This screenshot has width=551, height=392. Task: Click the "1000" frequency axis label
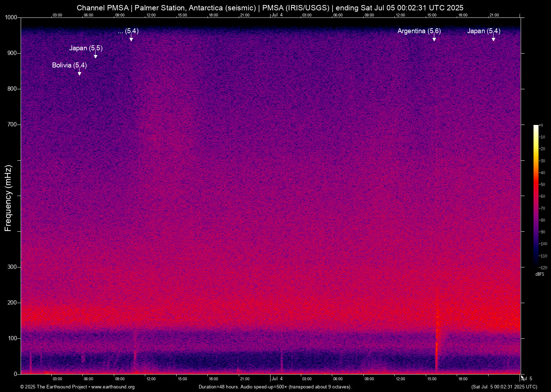[x=11, y=17]
